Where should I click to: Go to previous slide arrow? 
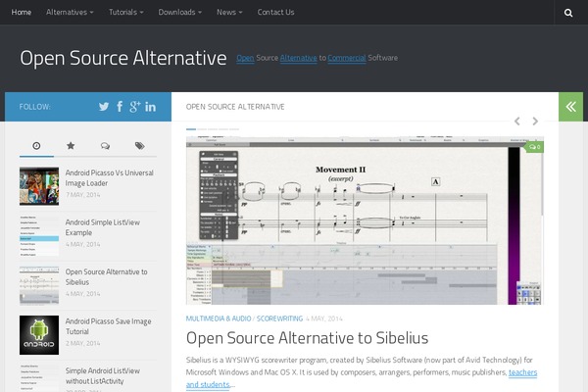point(517,122)
